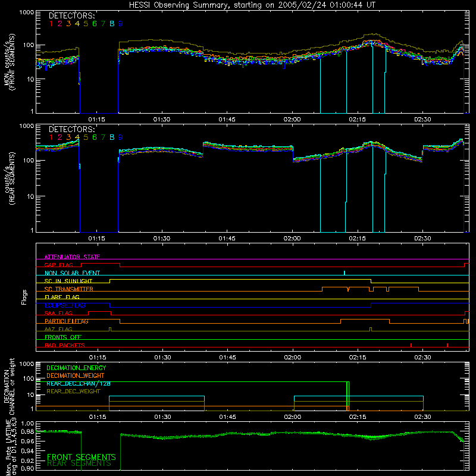Click the AAZ_FLAG label

pyautogui.click(x=58, y=329)
